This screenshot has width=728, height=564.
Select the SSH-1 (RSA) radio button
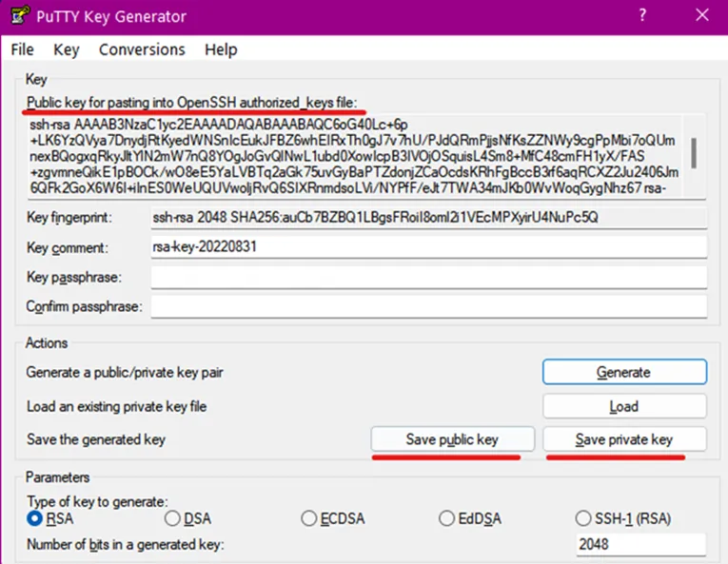pos(583,518)
